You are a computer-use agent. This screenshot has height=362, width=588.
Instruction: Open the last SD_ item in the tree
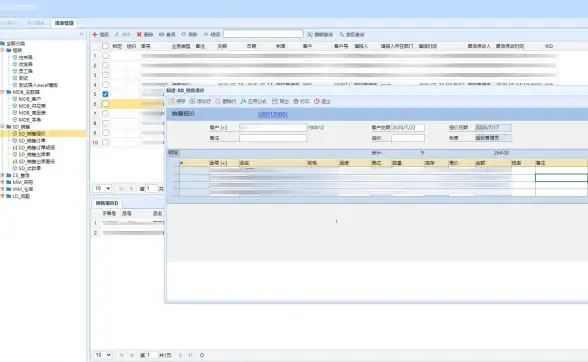coord(30,168)
